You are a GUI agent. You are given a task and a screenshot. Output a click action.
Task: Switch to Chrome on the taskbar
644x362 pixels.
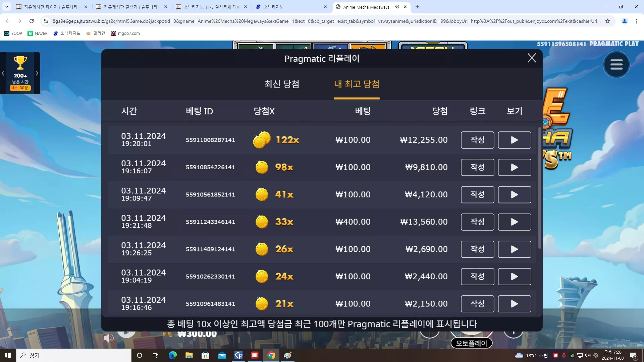tap(271, 355)
